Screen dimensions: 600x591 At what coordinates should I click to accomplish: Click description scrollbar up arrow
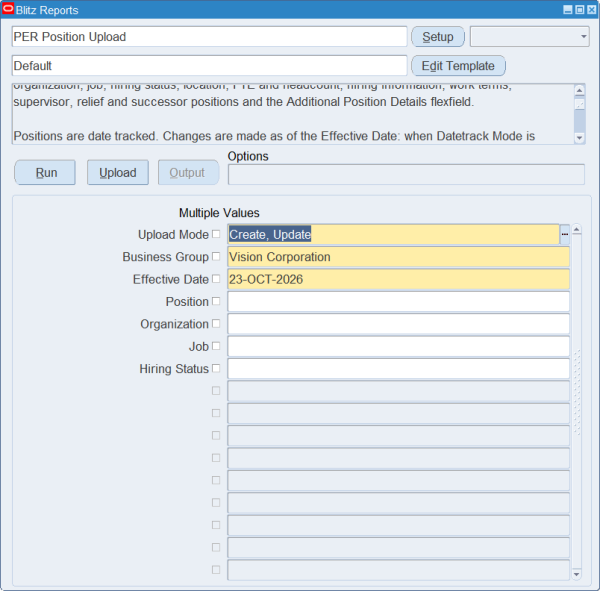tap(580, 90)
